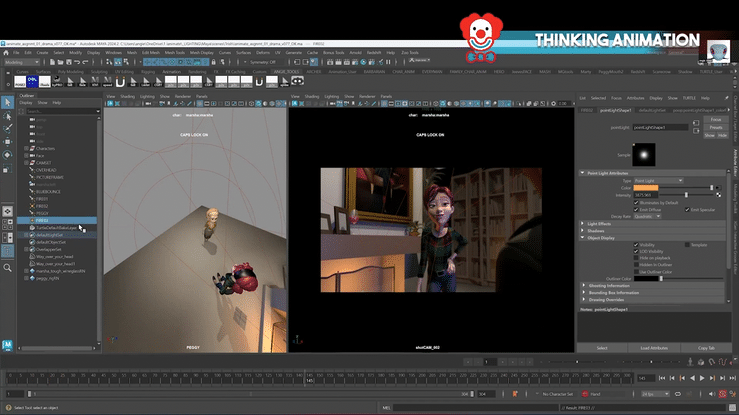Click the Hide button in Attribute Editor
This screenshot has width=739, height=415.
coord(722,136)
